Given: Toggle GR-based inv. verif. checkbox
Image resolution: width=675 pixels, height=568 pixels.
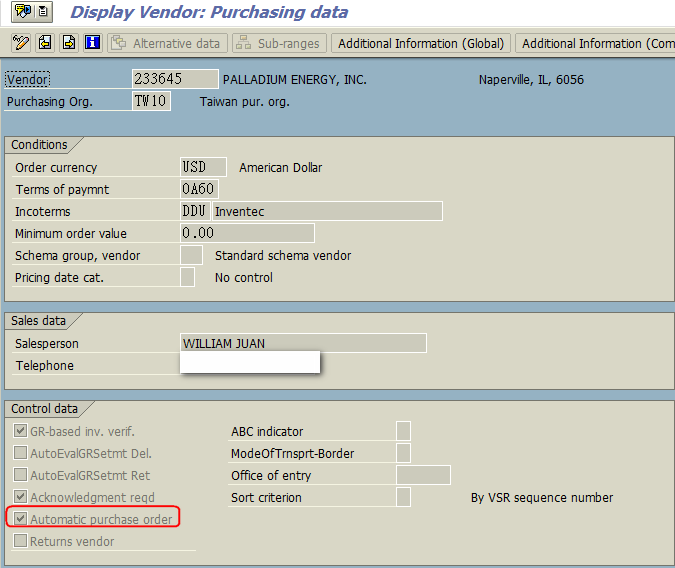Looking at the screenshot, I should pos(20,431).
